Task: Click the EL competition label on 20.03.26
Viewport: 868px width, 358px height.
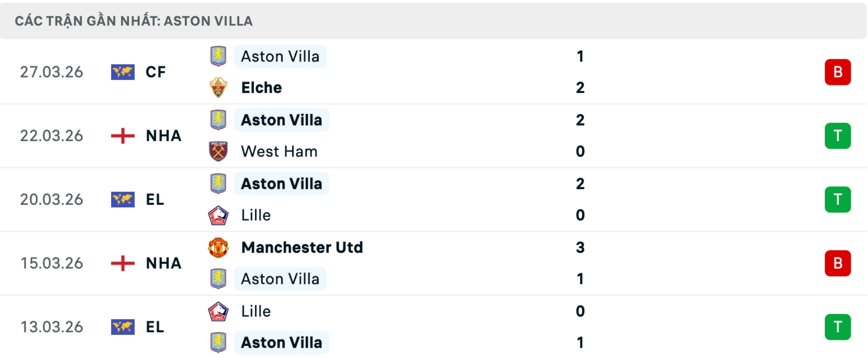Action: click(155, 199)
